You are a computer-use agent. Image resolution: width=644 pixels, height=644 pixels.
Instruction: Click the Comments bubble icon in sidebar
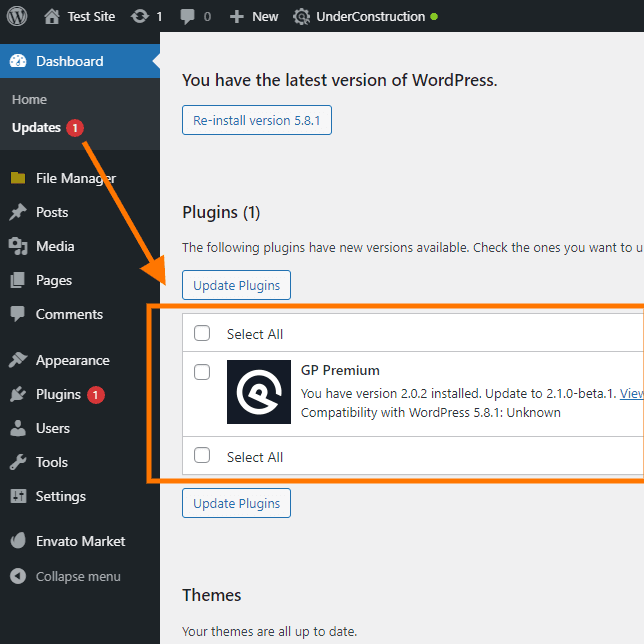coord(18,314)
